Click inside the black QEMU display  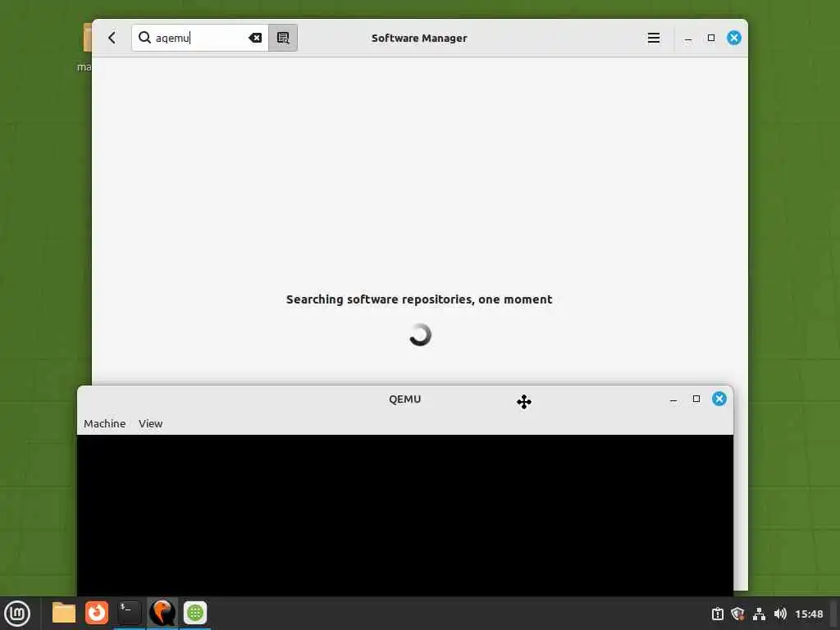(405, 514)
